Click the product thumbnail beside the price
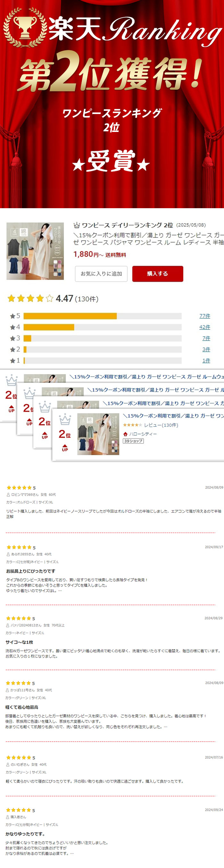224x868 pixels. coord(35,251)
